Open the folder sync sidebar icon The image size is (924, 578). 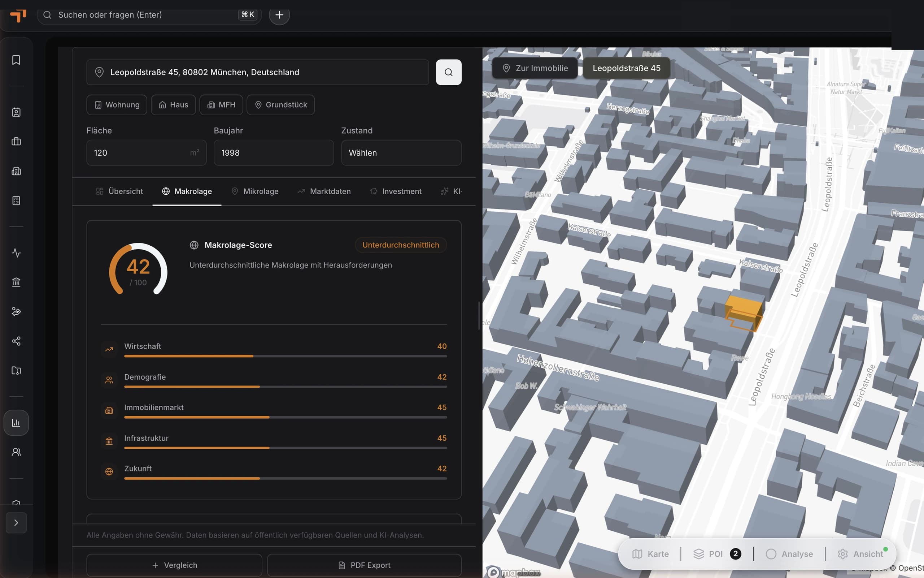pyautogui.click(x=16, y=370)
